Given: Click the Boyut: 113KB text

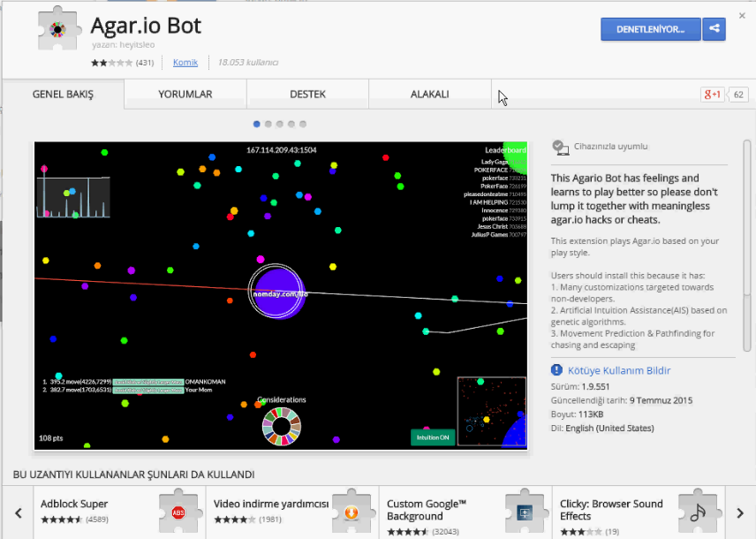Looking at the screenshot, I should (x=577, y=414).
